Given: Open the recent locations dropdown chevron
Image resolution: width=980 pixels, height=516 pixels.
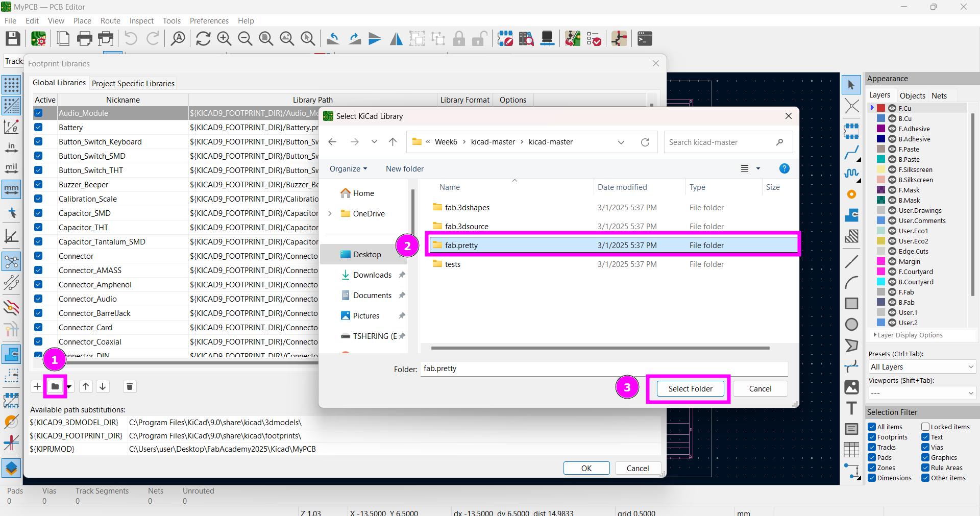Looking at the screenshot, I should (x=374, y=142).
